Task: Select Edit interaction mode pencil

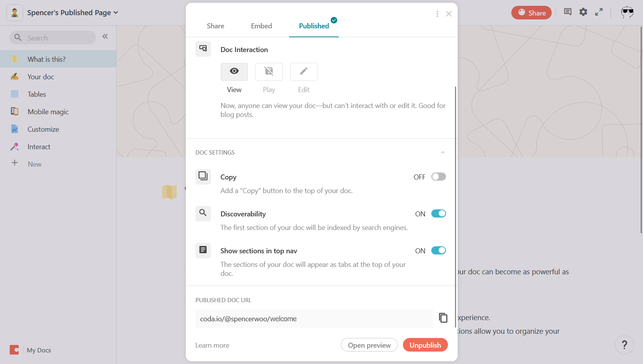Action: (x=304, y=71)
